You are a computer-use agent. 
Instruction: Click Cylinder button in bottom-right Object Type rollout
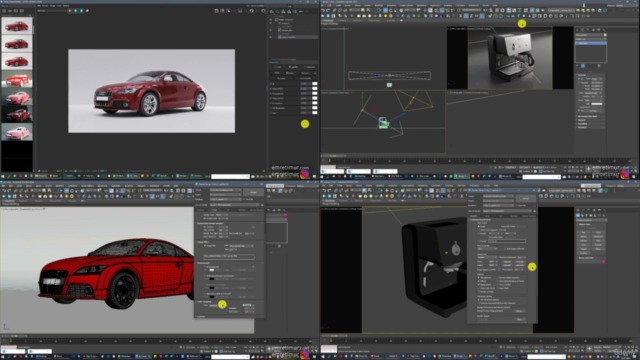584,240
